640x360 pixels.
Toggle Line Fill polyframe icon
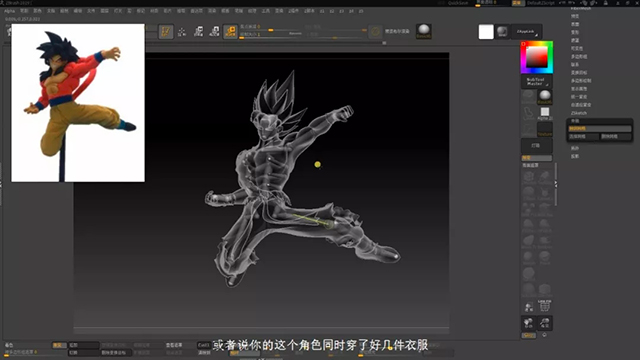pos(544,305)
